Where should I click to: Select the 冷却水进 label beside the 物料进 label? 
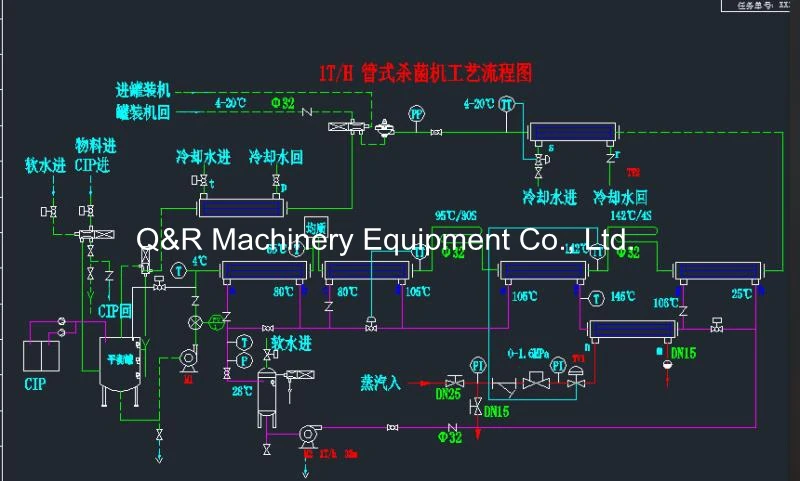pos(203,157)
